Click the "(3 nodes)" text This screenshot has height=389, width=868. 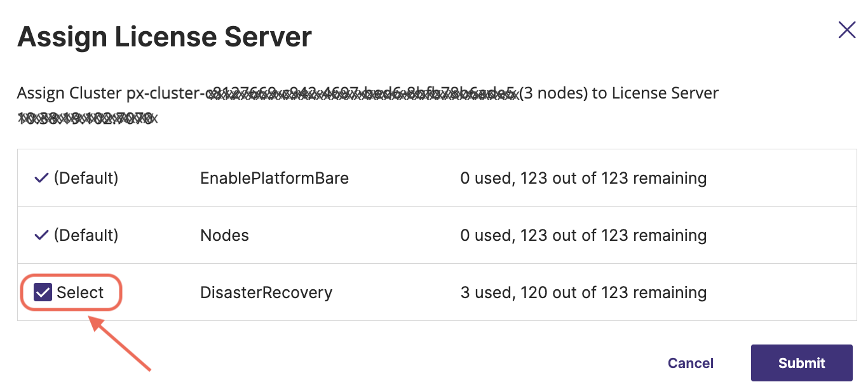click(x=555, y=93)
